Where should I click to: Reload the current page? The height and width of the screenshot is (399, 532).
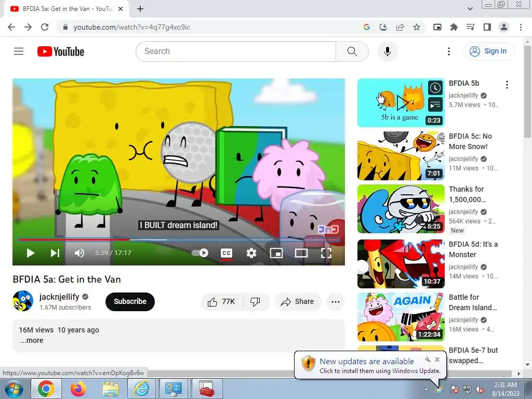coord(45,27)
